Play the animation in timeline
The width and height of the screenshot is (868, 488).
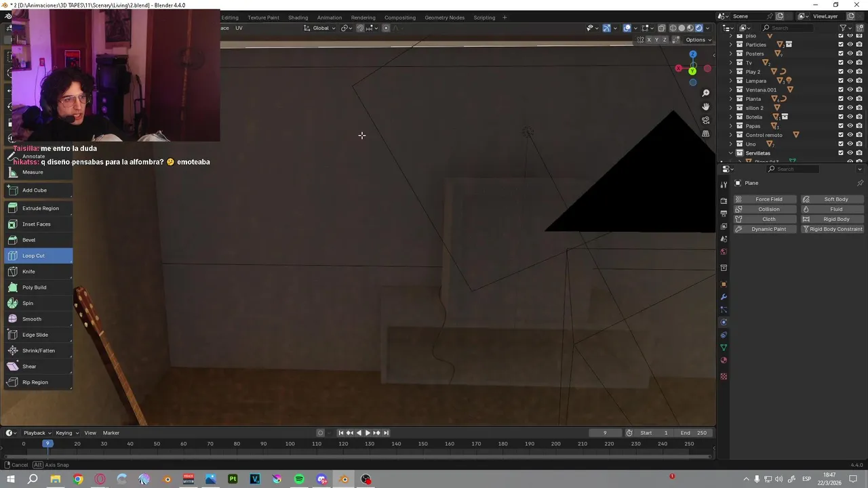(x=368, y=432)
